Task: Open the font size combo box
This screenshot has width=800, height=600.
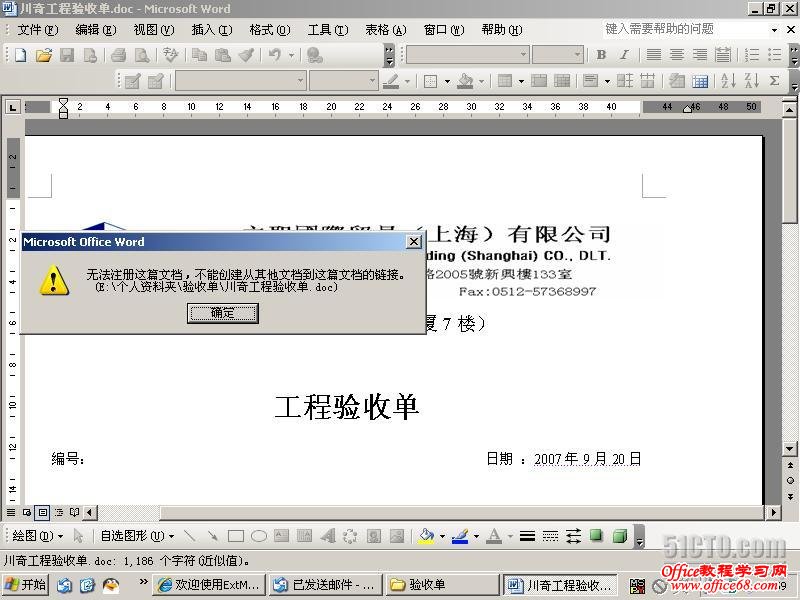Action: point(557,55)
